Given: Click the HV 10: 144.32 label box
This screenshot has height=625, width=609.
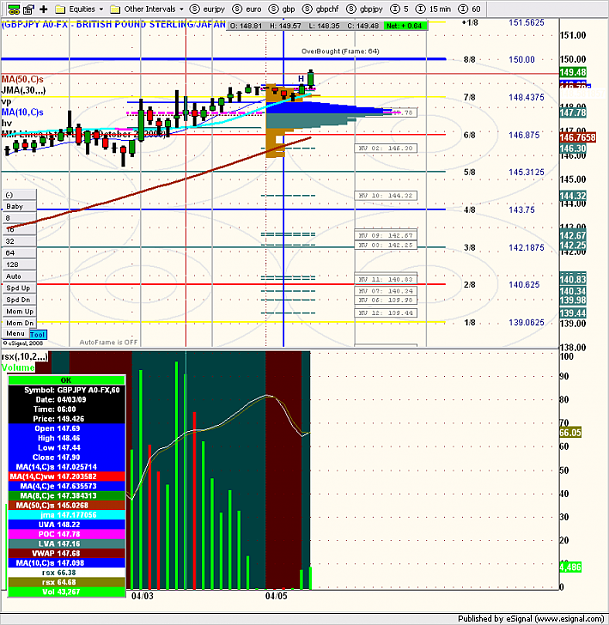Looking at the screenshot, I should [386, 196].
